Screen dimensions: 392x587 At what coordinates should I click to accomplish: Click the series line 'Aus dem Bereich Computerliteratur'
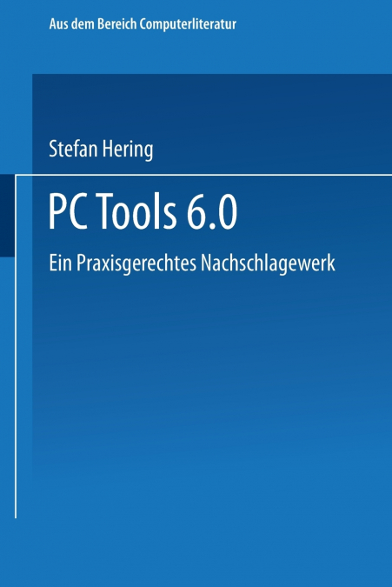pos(143,24)
